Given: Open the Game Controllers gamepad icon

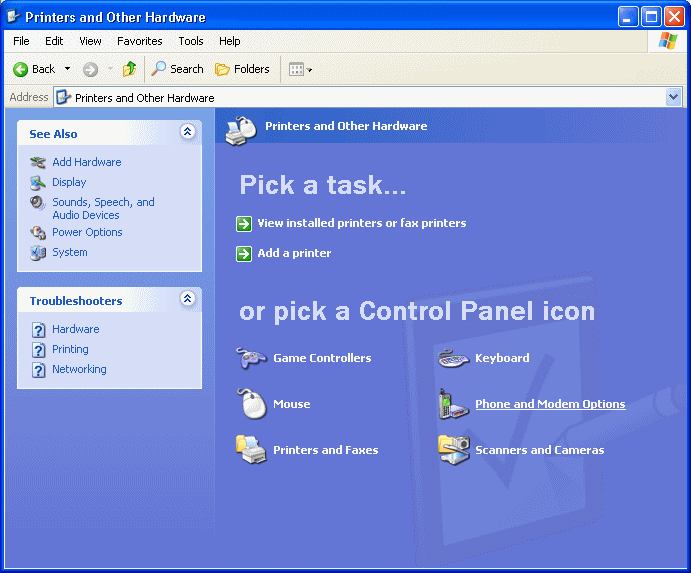Looking at the screenshot, I should [x=250, y=358].
